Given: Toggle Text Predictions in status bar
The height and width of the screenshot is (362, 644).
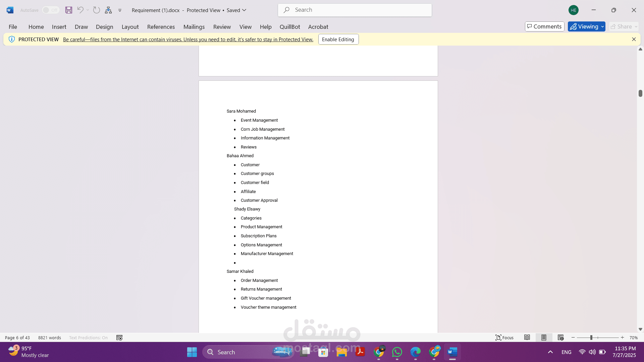Looking at the screenshot, I should click(x=88, y=338).
